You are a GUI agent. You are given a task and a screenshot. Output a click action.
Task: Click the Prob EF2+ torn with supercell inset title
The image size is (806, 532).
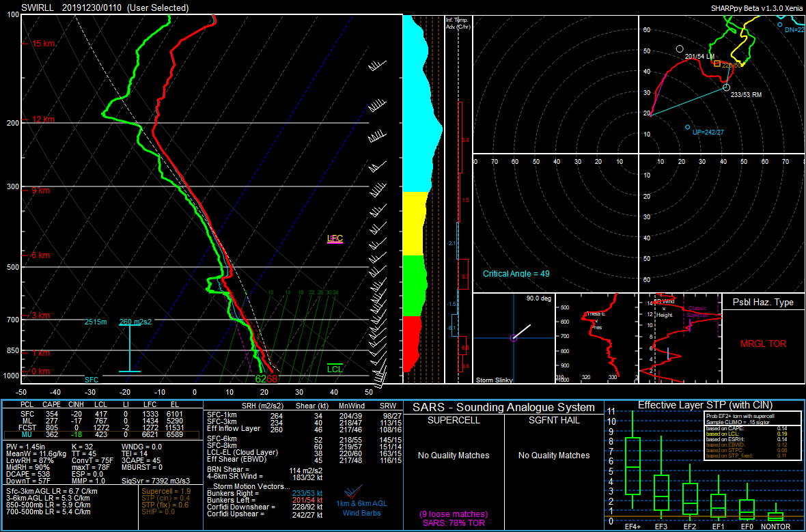[x=740, y=416]
